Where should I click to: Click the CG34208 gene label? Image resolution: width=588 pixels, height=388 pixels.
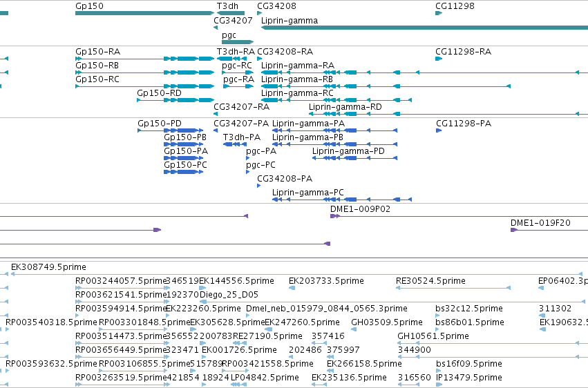[x=277, y=6]
